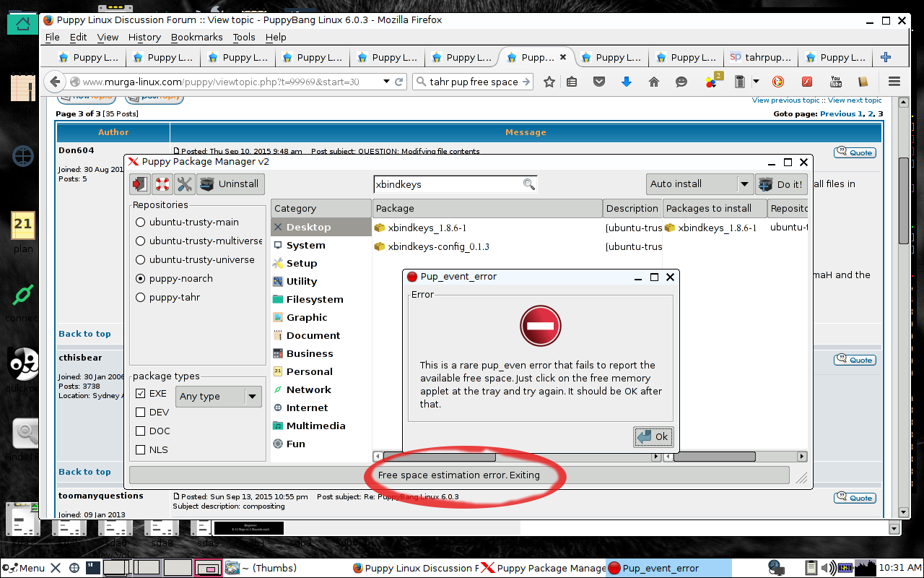The width and height of the screenshot is (924, 578).
Task: Open the wrench configure icon in Package Manager
Action: pyautogui.click(x=185, y=184)
